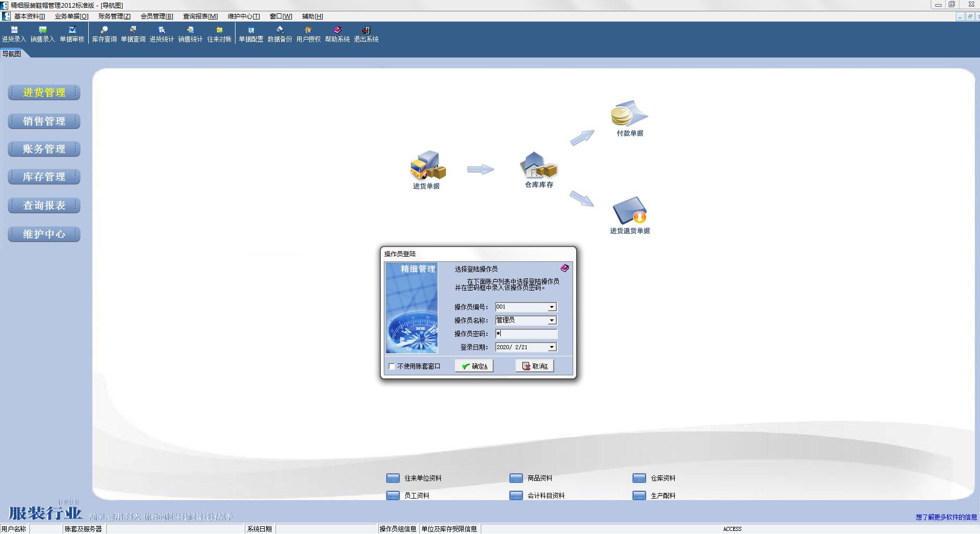Open the 销售录入 toolbar icon
The image size is (980, 534).
(43, 34)
